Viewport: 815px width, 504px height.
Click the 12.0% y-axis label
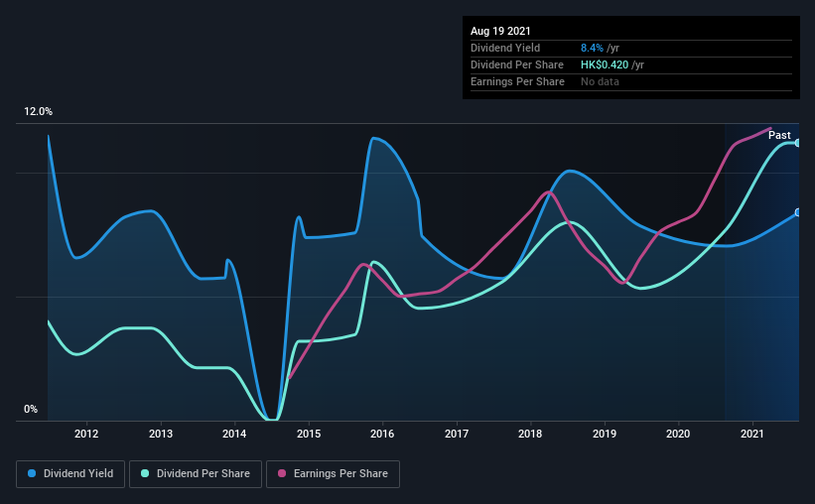38,112
